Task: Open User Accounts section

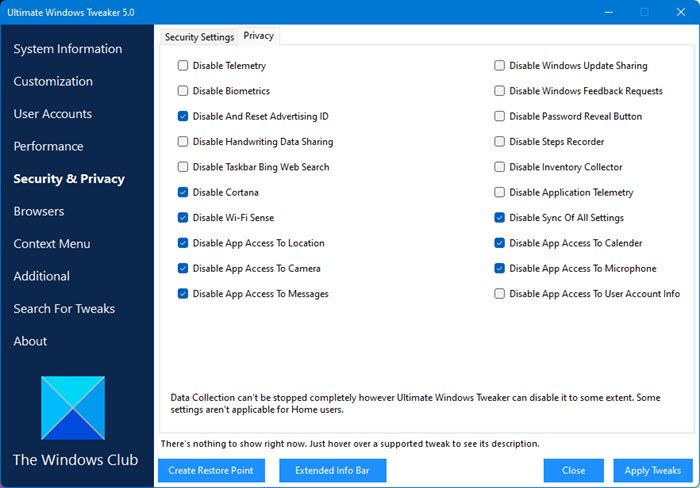Action: tap(53, 114)
